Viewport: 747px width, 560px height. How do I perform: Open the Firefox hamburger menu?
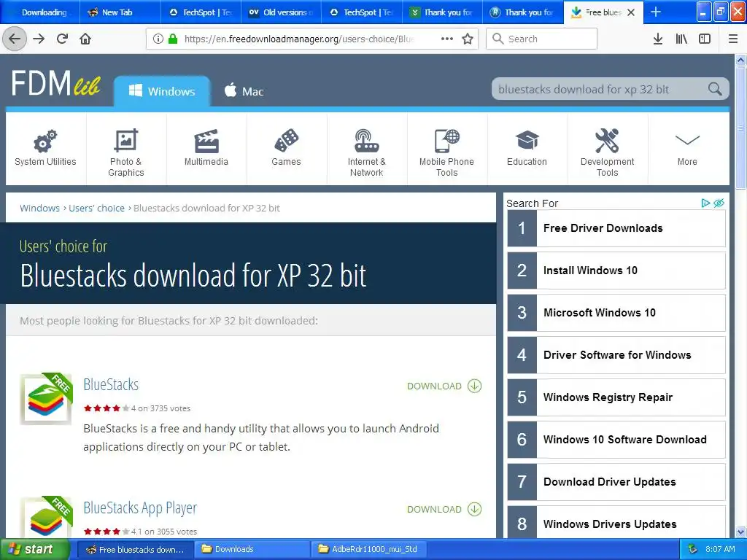tap(732, 39)
